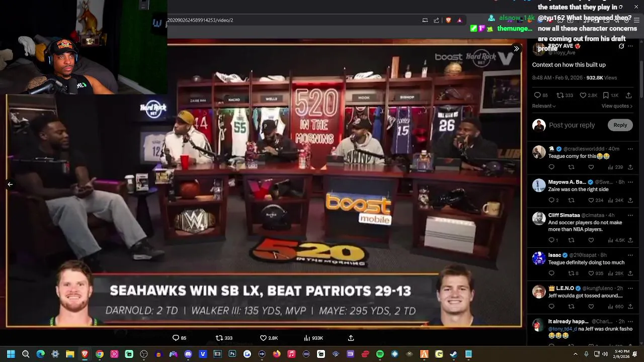The height and width of the screenshot is (362, 644).
Task: Open Firefox from the taskbar
Action: click(x=277, y=354)
